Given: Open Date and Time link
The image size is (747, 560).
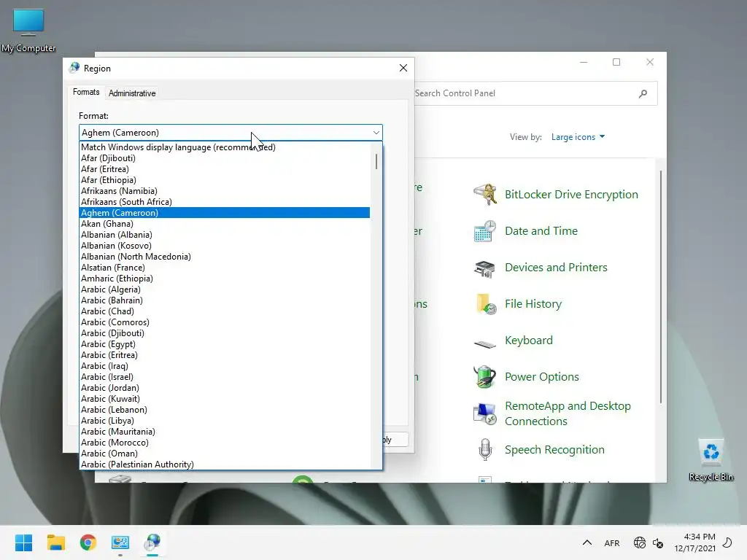Looking at the screenshot, I should 541,231.
